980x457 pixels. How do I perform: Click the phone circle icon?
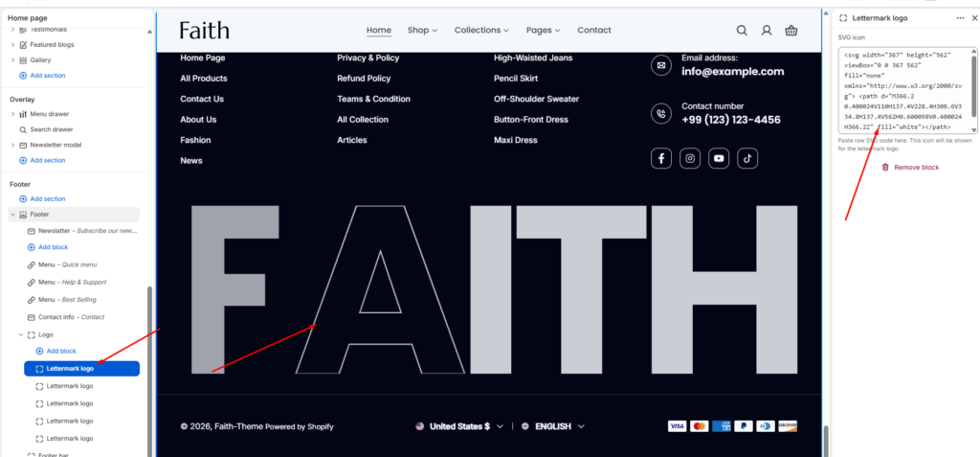coord(661,113)
